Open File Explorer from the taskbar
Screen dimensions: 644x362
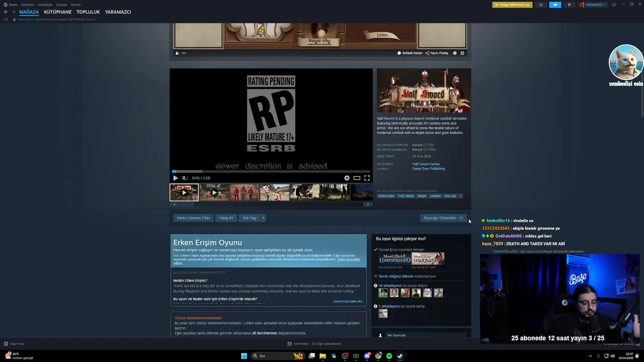click(x=323, y=356)
